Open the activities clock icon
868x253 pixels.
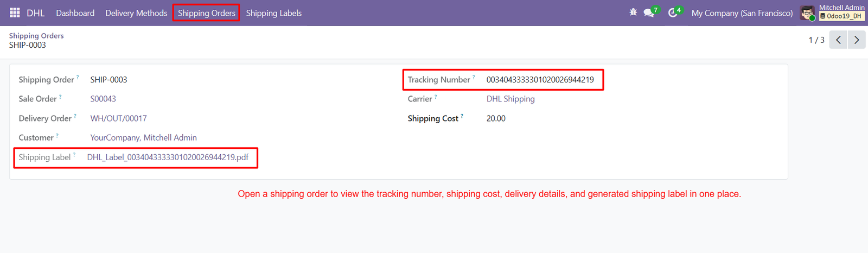pos(673,12)
